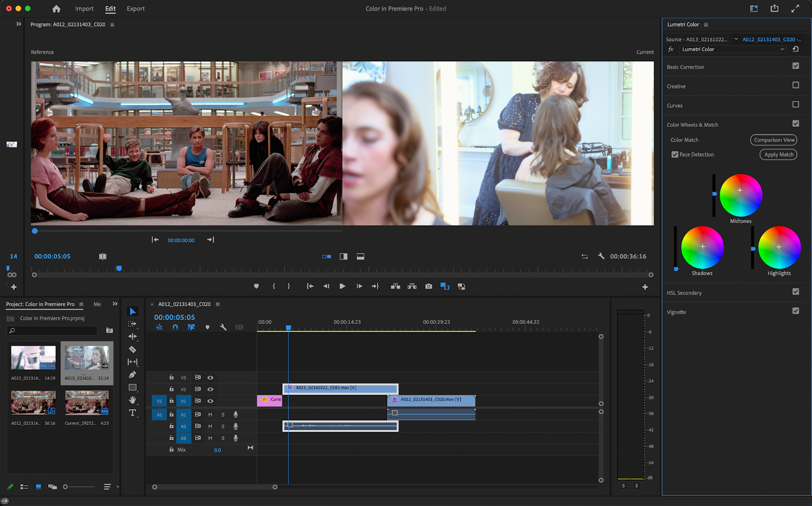Switch to the Import tab
Image resolution: width=812 pixels, height=506 pixels.
click(84, 9)
